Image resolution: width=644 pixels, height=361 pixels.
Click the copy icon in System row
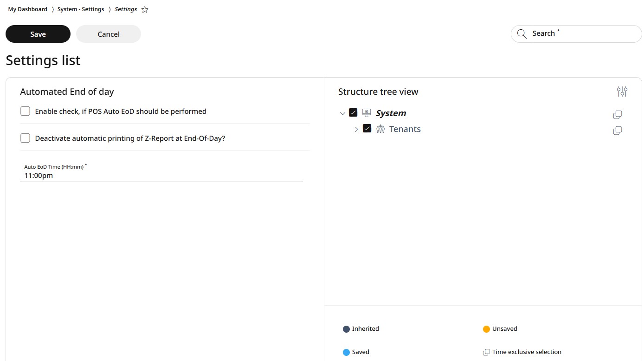(x=618, y=115)
